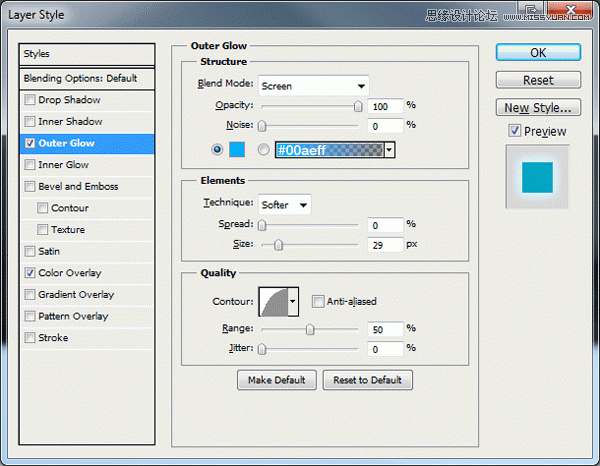Screen dimensions: 600x466
Task: Toggle the Anti-aliased checkbox
Action: [x=318, y=301]
